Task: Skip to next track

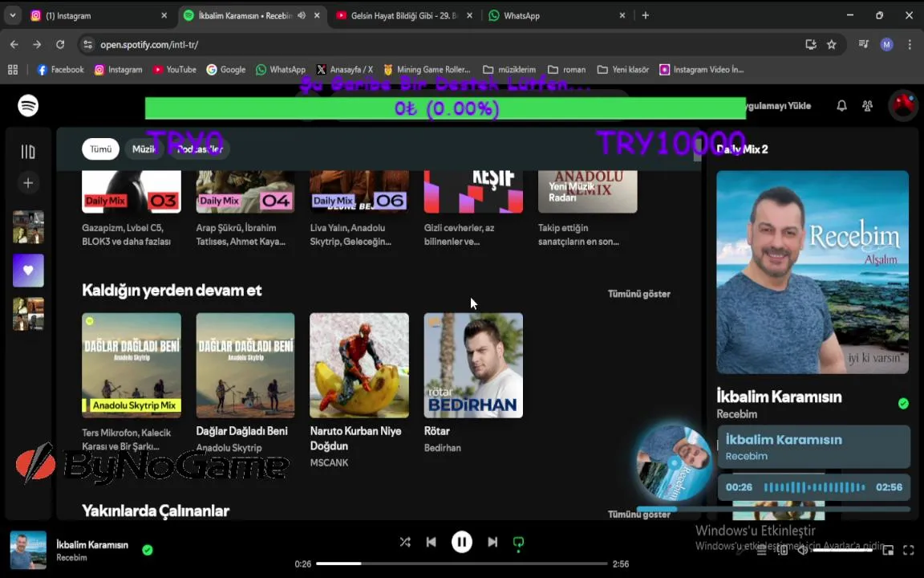Action: click(x=492, y=541)
